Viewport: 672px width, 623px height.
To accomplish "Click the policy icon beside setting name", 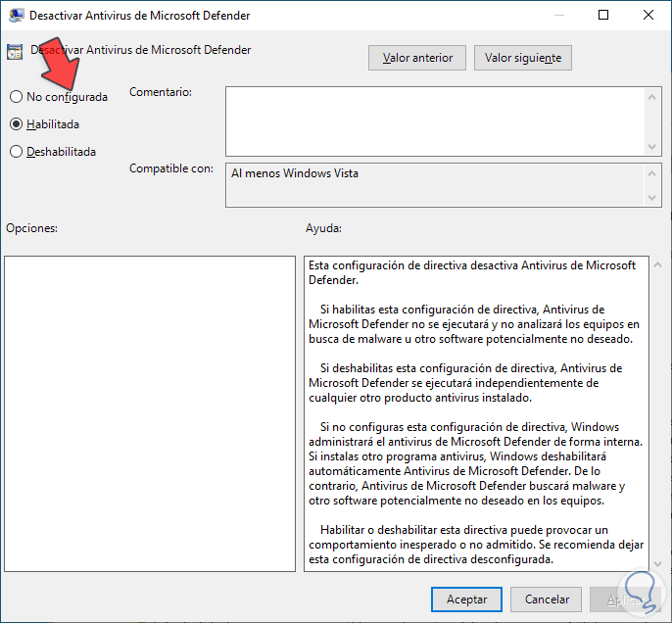I will click(x=15, y=52).
